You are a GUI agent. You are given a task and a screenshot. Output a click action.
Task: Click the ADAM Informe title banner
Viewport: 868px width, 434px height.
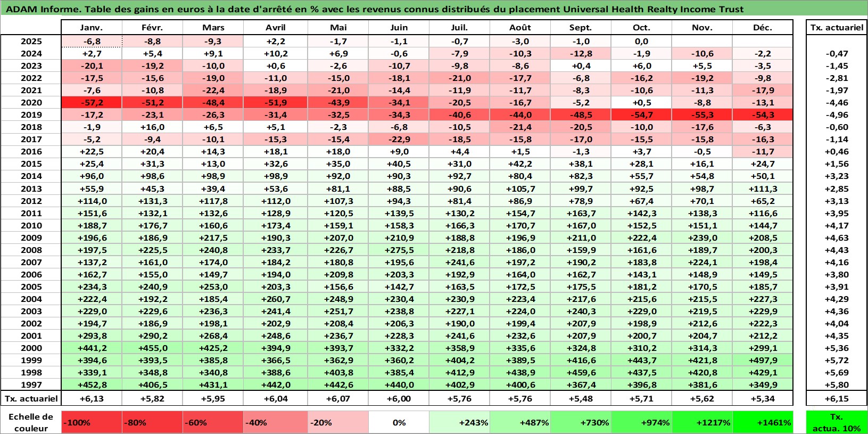tap(434, 9)
